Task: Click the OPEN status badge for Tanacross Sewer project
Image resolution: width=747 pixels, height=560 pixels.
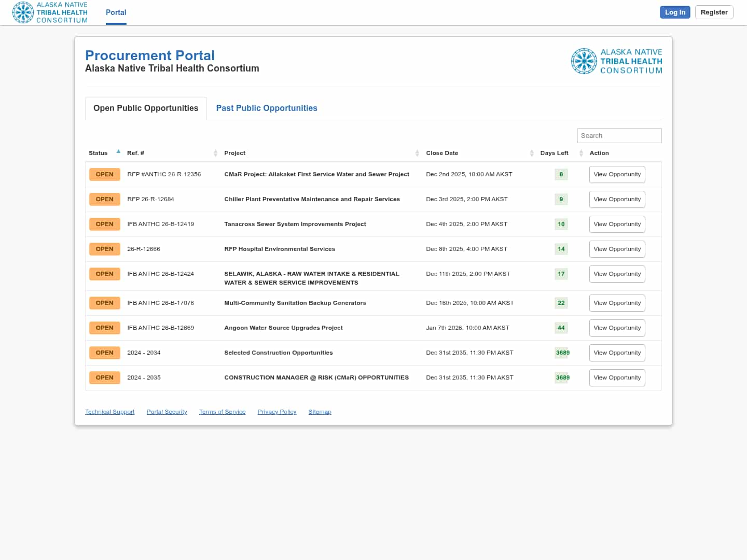Action: [x=104, y=224]
